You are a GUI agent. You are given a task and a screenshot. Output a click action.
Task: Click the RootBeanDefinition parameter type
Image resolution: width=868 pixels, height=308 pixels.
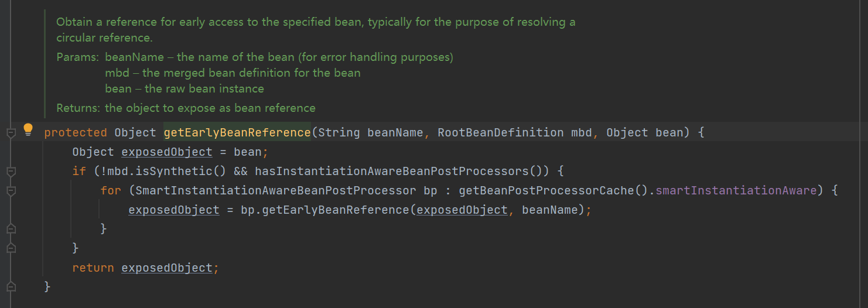(500, 132)
